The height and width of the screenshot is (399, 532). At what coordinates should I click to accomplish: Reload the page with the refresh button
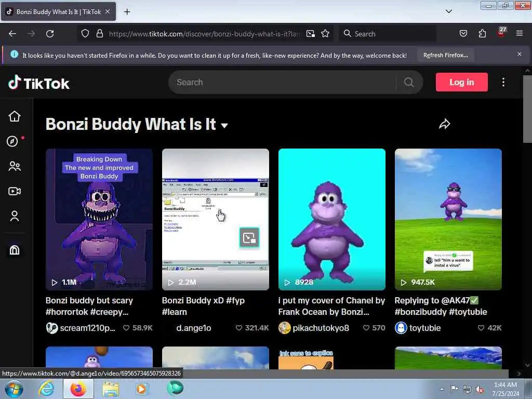(x=50, y=34)
